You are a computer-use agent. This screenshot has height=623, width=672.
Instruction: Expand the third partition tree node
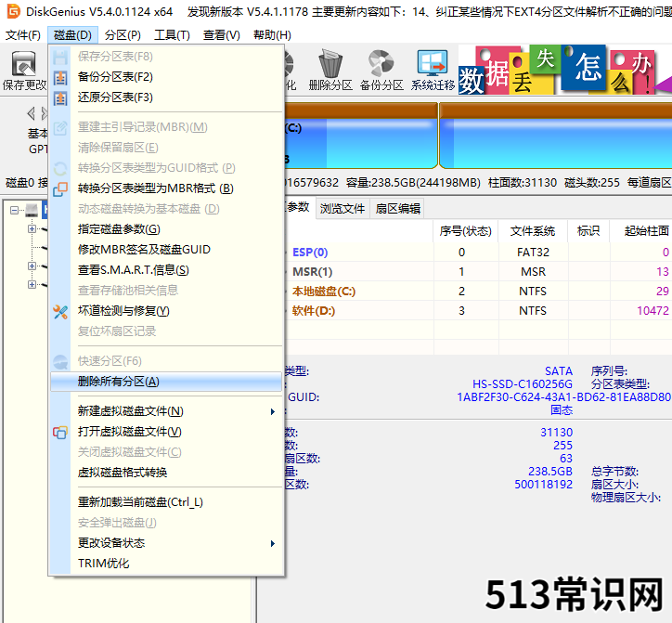coord(32,266)
